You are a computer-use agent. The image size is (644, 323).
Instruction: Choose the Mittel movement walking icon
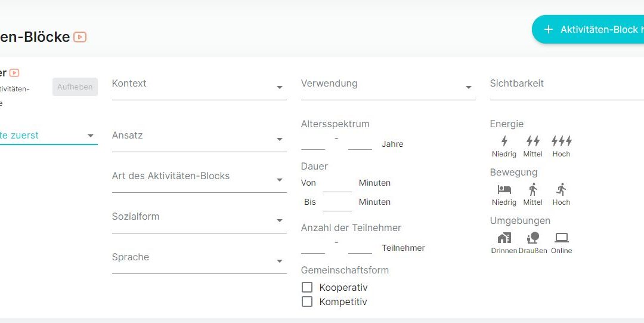533,190
